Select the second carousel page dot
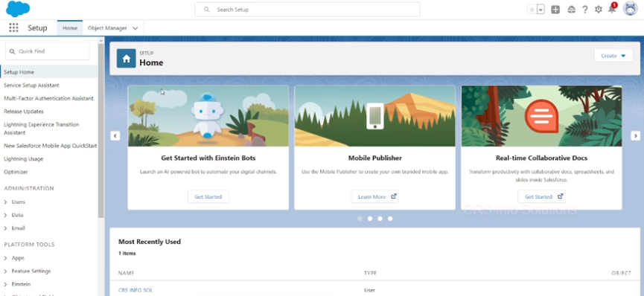Viewport: 644px width, 296px height. click(x=370, y=219)
